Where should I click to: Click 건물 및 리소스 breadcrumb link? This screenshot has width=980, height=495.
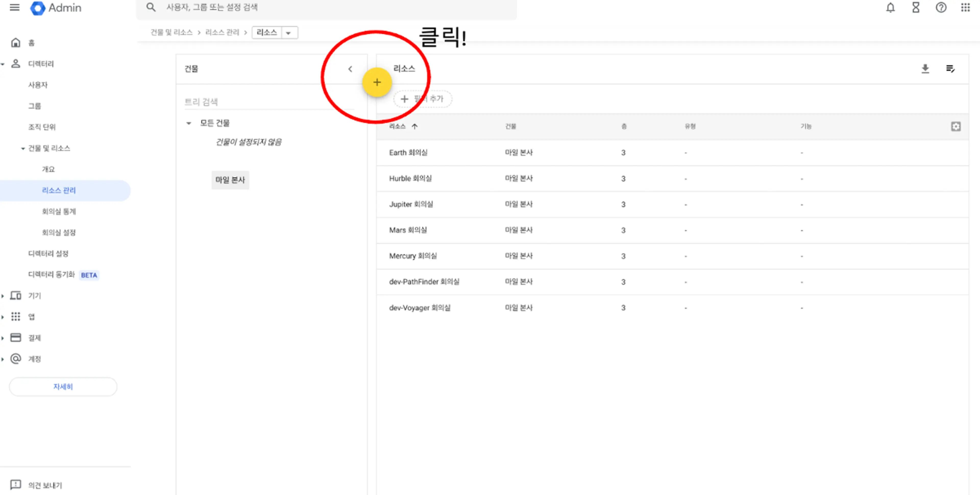click(x=171, y=32)
